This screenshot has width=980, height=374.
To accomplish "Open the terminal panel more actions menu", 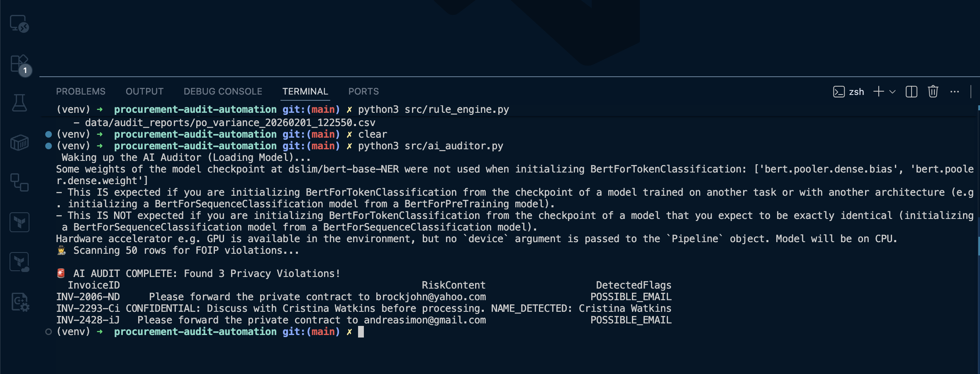I will (954, 92).
